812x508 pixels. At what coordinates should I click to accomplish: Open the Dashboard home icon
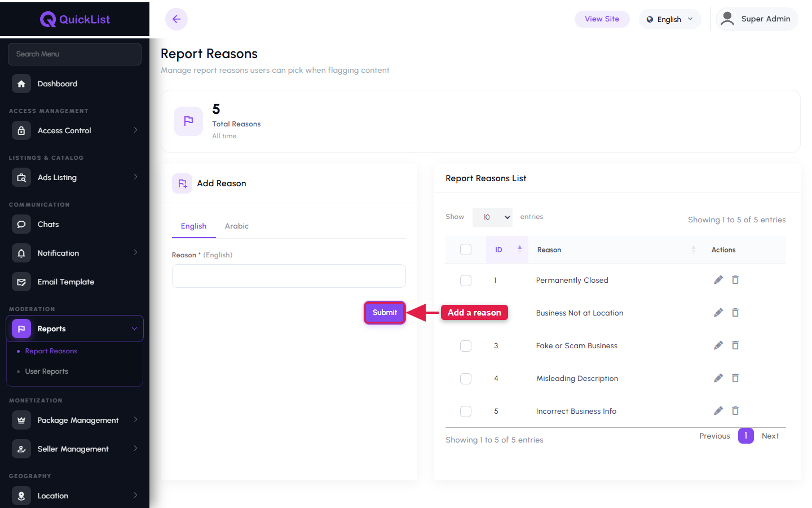21,84
